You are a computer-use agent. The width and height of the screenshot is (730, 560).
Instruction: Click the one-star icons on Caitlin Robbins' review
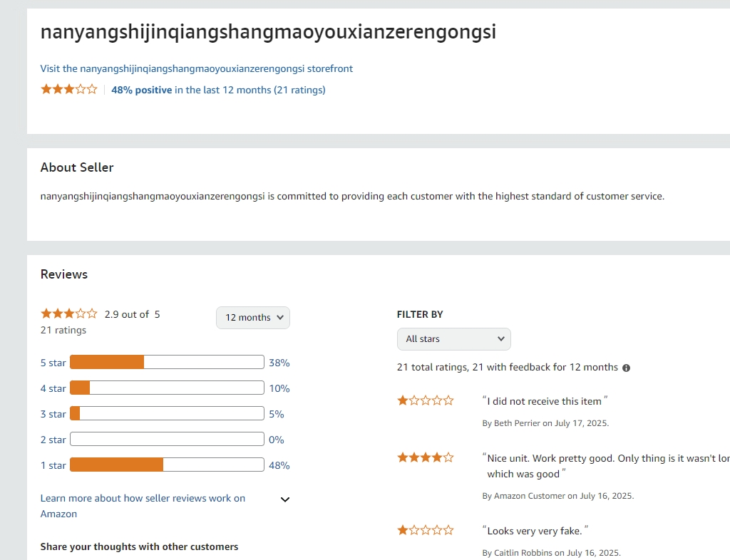click(x=426, y=530)
